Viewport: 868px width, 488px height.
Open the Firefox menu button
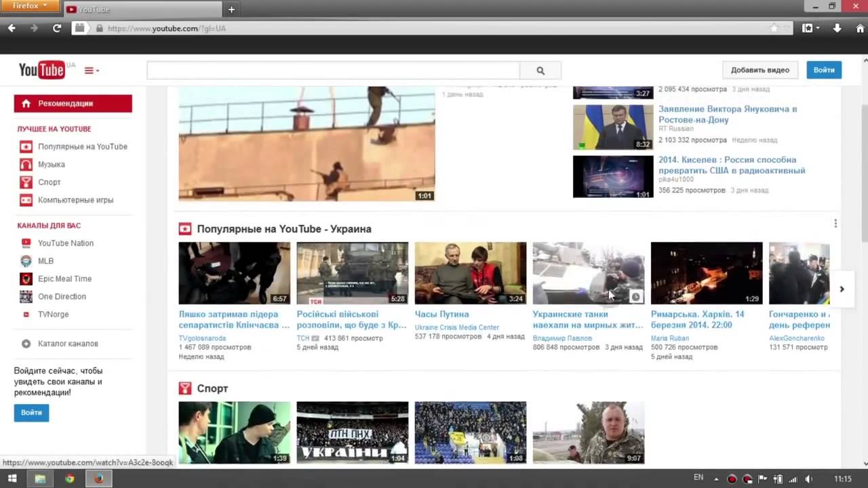(31, 6)
